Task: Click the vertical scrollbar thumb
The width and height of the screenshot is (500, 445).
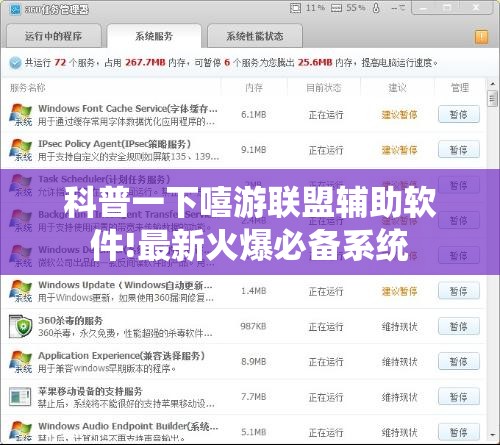Action: point(492,99)
